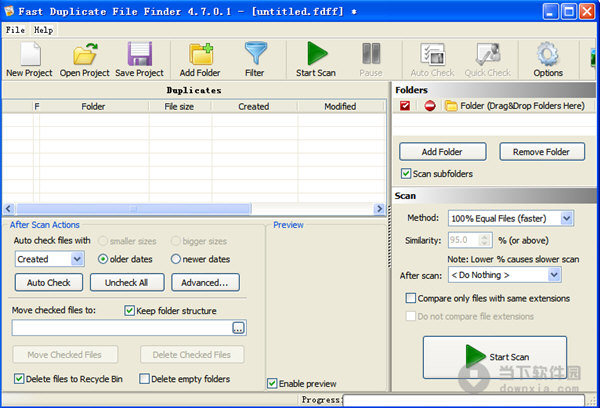This screenshot has width=600, height=408.
Task: Open the Help menu
Action: (43, 30)
